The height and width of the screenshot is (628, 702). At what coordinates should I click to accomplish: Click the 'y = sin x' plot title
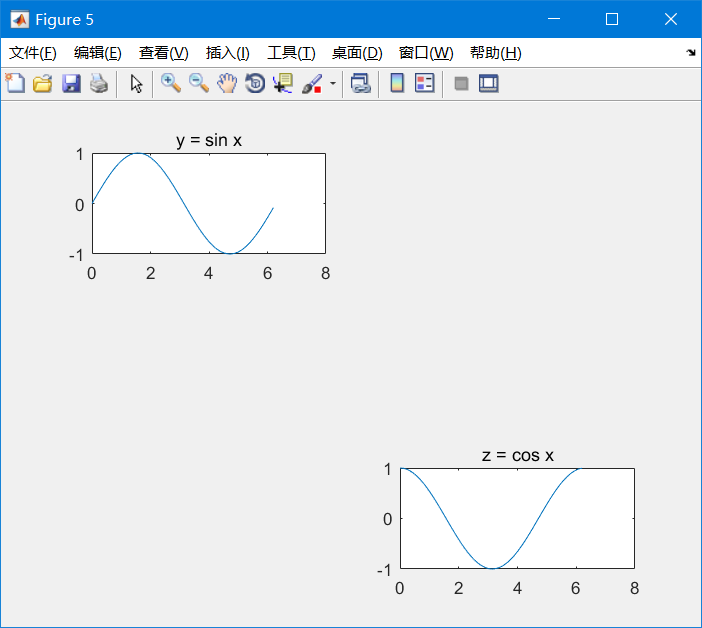[x=209, y=141]
